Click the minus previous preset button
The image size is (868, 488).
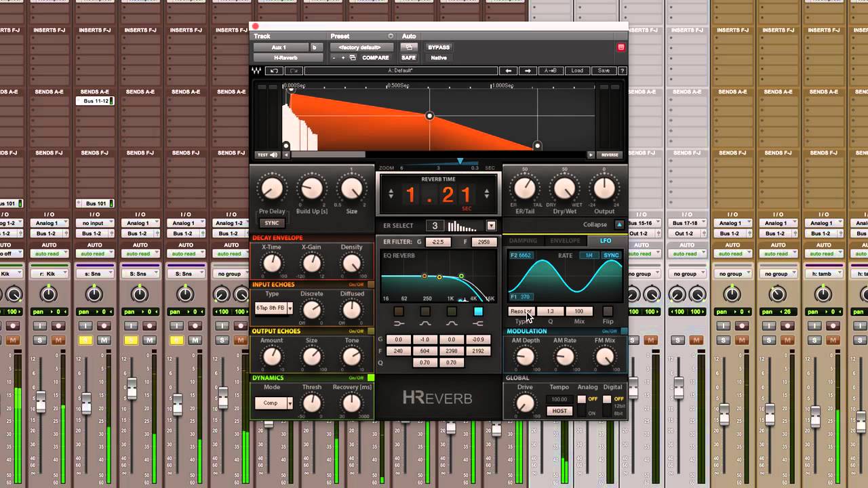[334, 58]
